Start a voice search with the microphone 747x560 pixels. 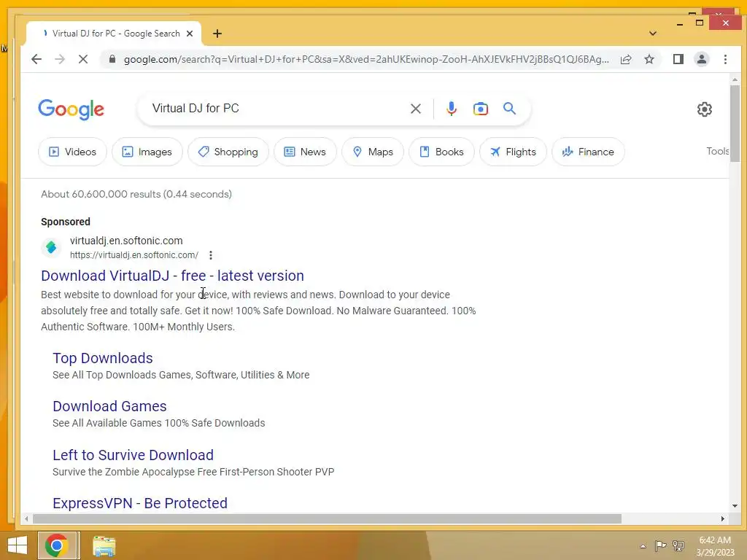(x=451, y=109)
